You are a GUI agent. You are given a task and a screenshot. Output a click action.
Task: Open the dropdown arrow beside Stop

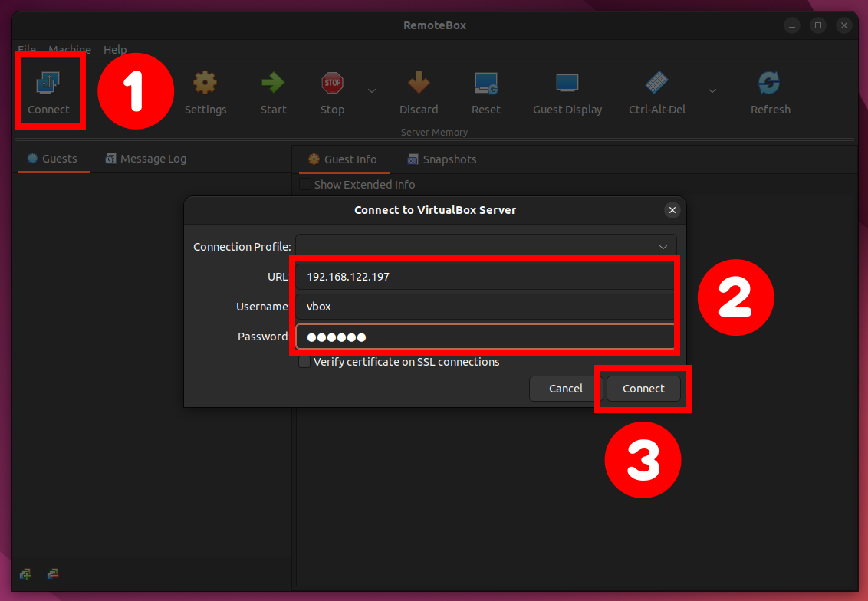coord(372,90)
